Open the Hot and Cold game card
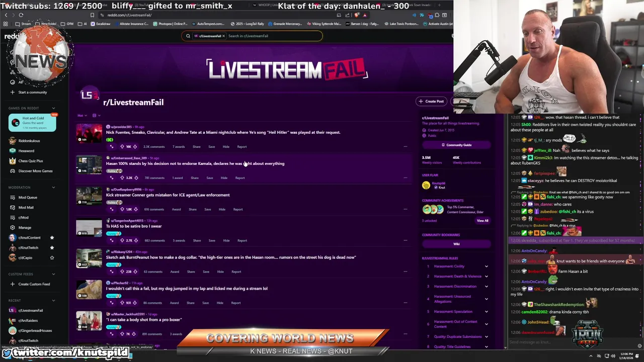644x362 pixels. pyautogui.click(x=33, y=122)
